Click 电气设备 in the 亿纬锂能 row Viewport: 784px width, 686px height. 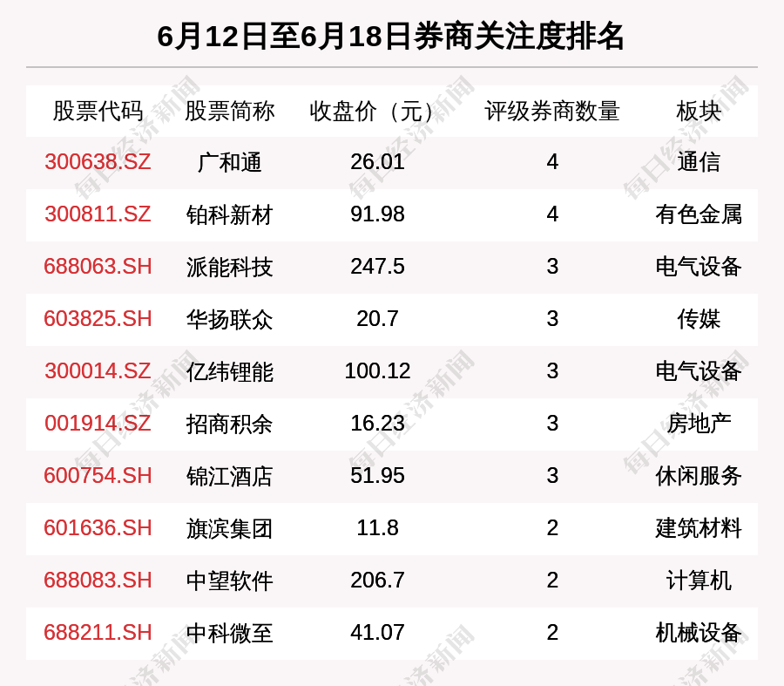699,371
